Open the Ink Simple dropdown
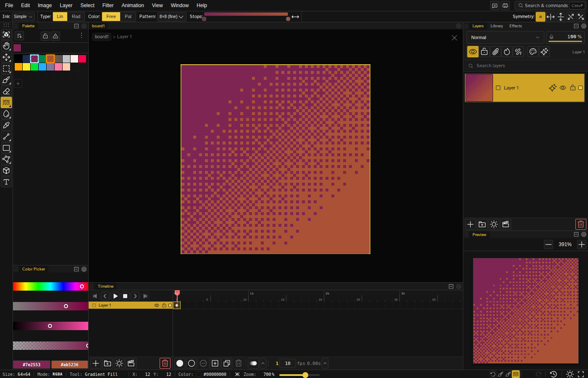This screenshot has width=588, height=378. 23,16
